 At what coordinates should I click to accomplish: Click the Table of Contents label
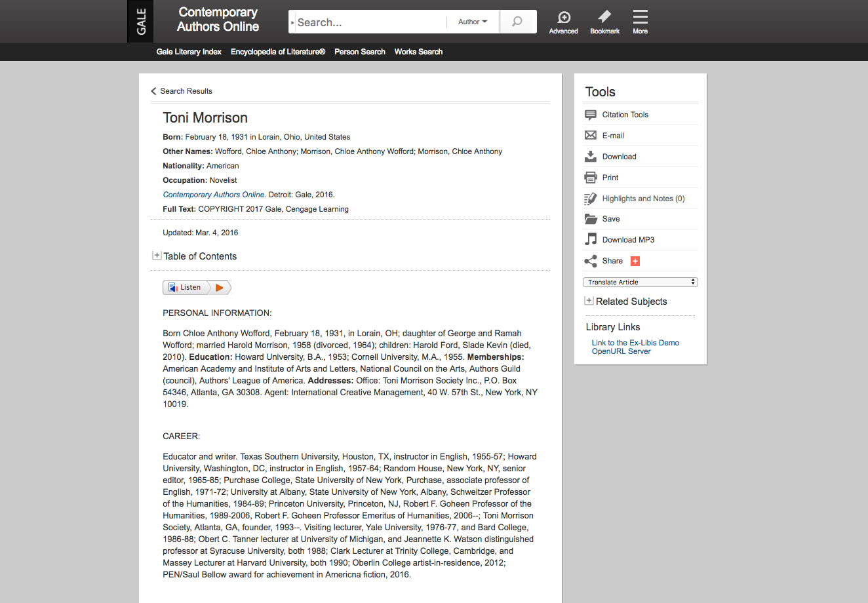point(200,256)
